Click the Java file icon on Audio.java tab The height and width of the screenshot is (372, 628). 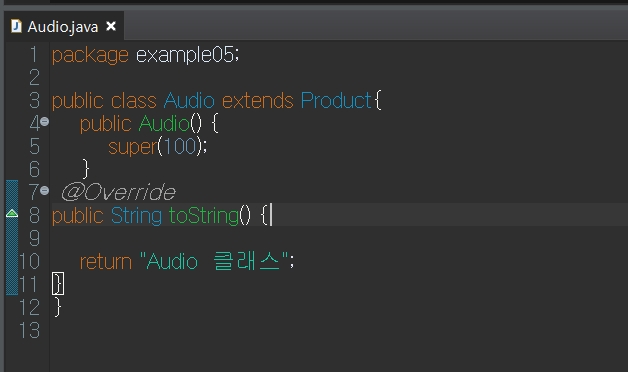coord(16,26)
